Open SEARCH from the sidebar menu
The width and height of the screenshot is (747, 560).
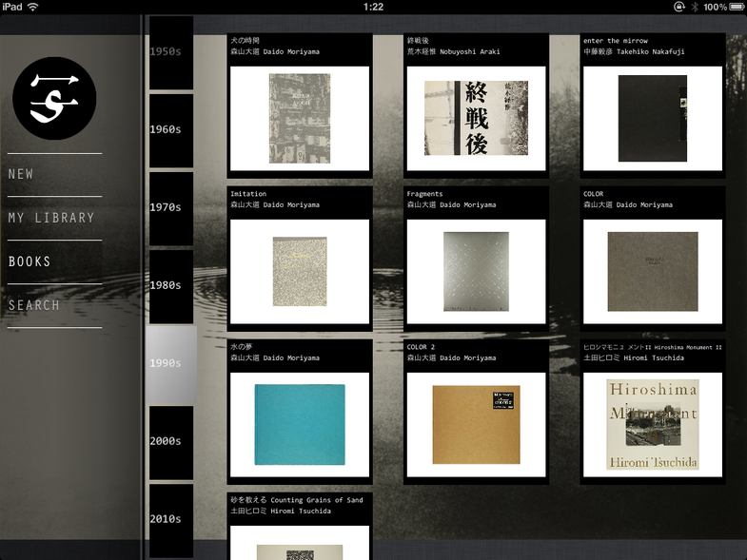(x=34, y=305)
